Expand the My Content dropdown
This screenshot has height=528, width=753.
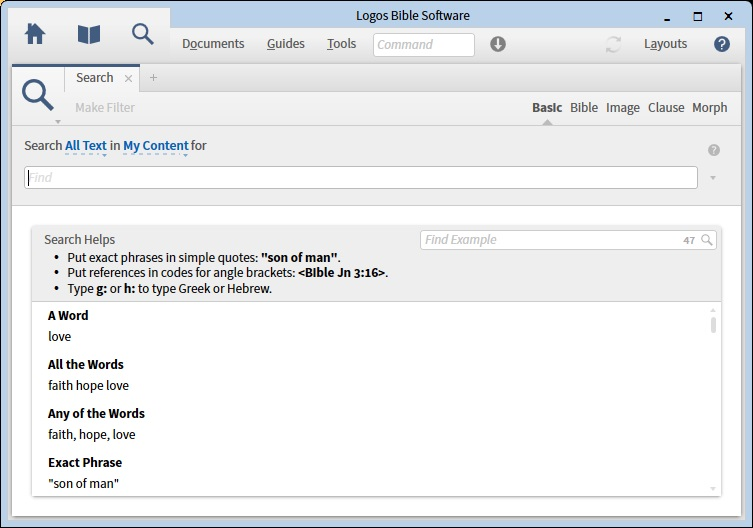point(156,146)
